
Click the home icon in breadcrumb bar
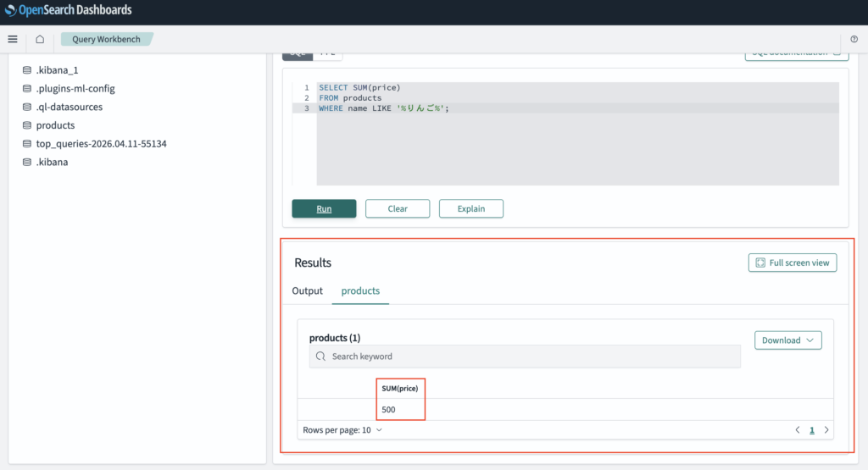(40, 39)
